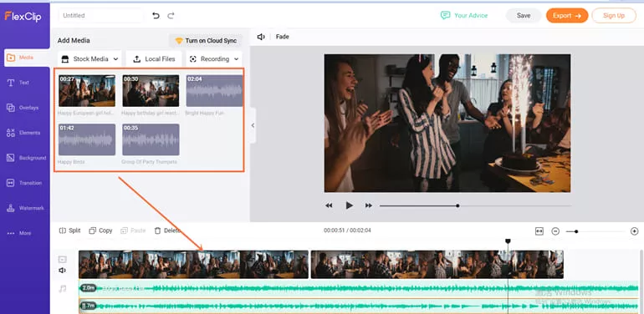Open the Overlays sidebar tab
The image size is (644, 314).
coord(23,108)
